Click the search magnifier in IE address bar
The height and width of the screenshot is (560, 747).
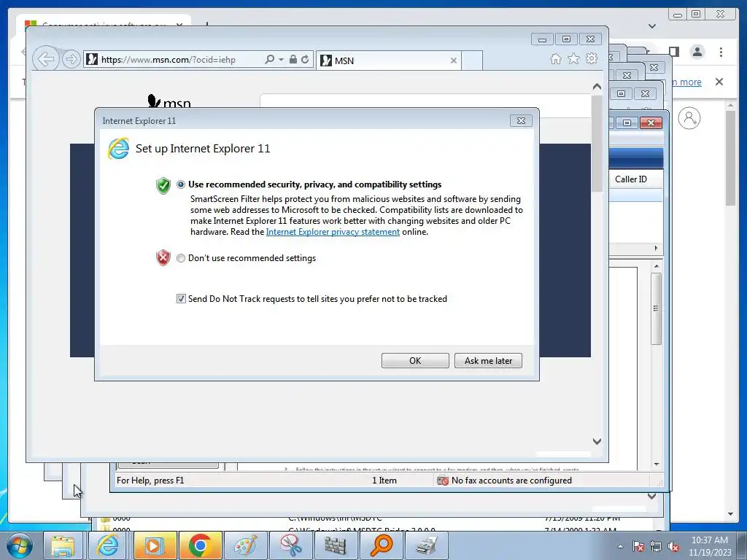[x=270, y=60]
